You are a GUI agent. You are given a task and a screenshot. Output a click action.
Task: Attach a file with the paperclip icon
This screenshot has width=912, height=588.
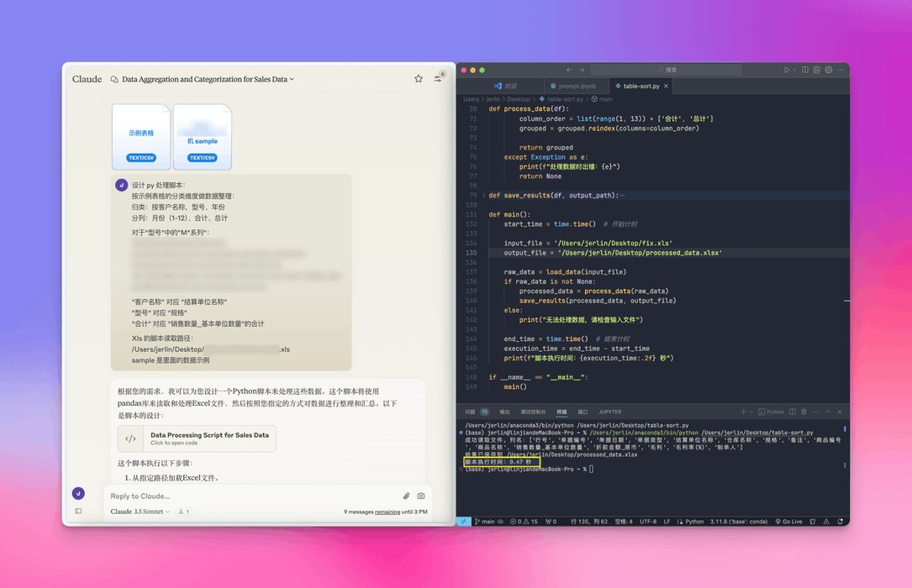406,496
